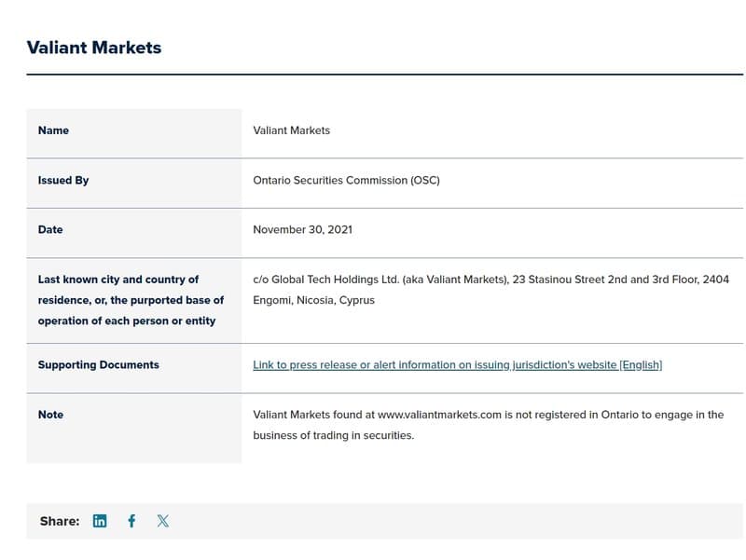Image resolution: width=746 pixels, height=560 pixels.
Task: Share page on LinkedIn icon
Action: [x=100, y=521]
